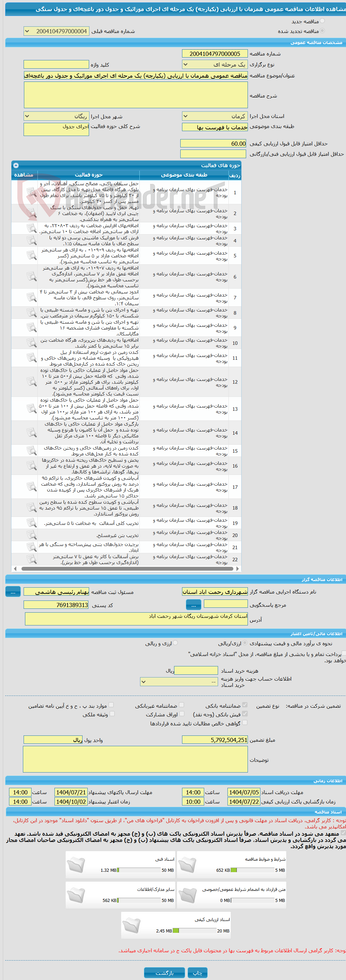The image size is (346, 980).
Task: Toggle گواهی خالص مطالبات checkbox
Action: [x=245, y=723]
